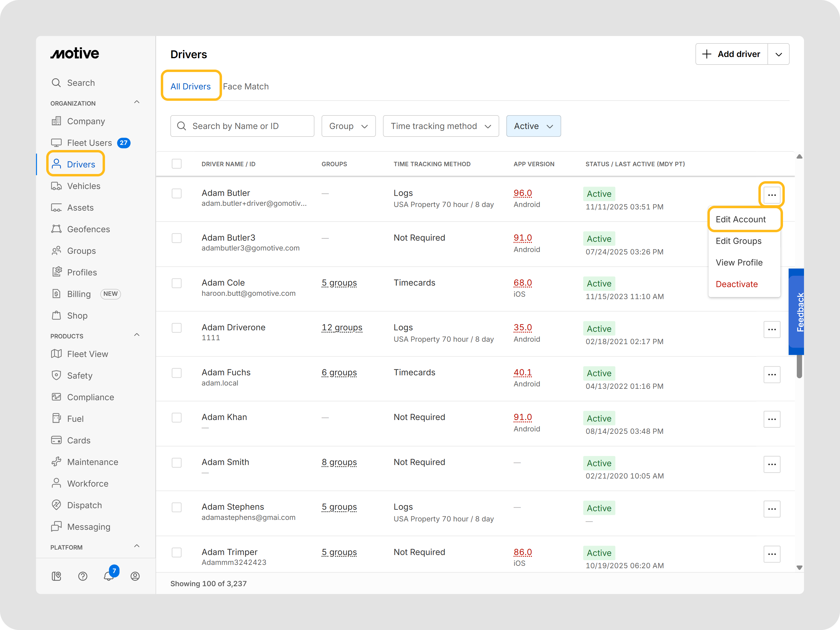Focus the Search by Name or ID field
This screenshot has height=630, width=840.
click(242, 126)
